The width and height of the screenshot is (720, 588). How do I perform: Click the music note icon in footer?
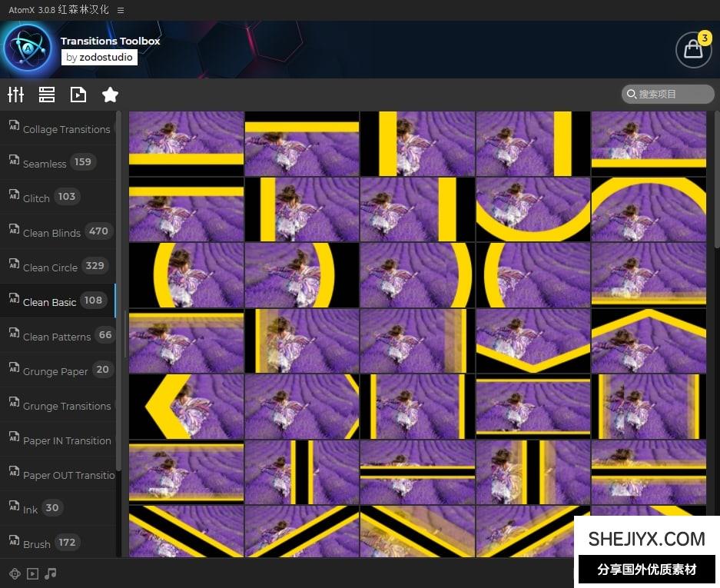pos(51,573)
